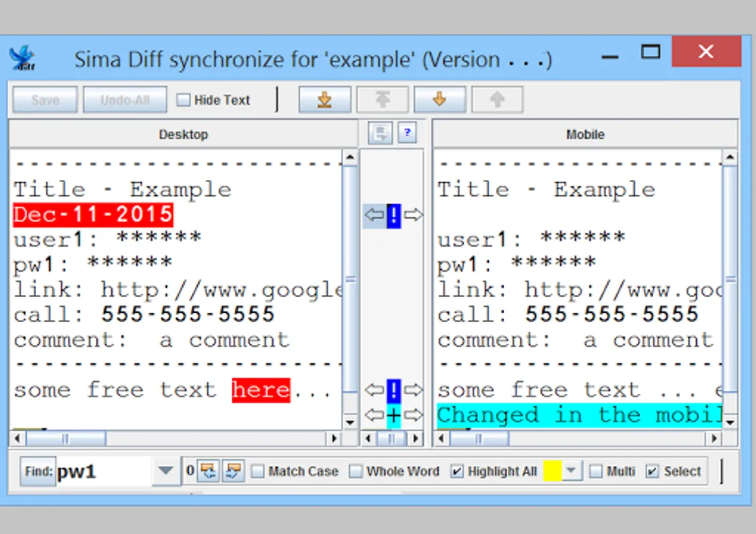This screenshot has height=534, width=756.
Task: Open the highlight color dropdown arrow
Action: click(571, 472)
